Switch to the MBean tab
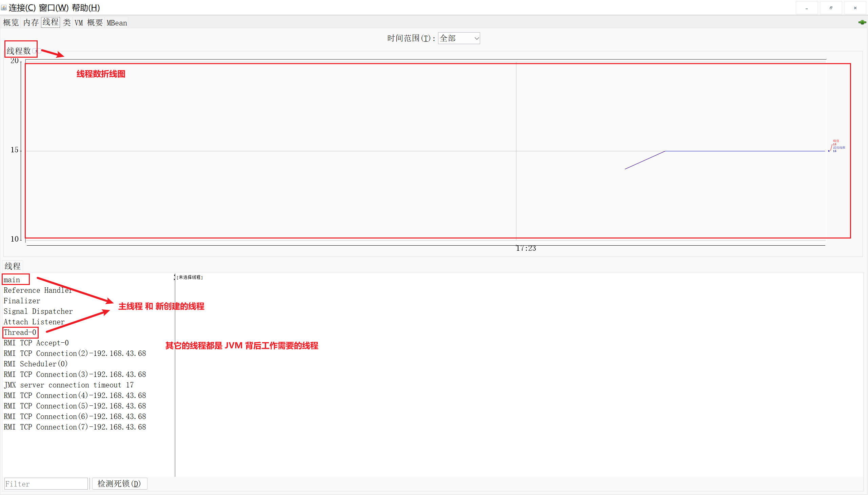 click(x=117, y=23)
